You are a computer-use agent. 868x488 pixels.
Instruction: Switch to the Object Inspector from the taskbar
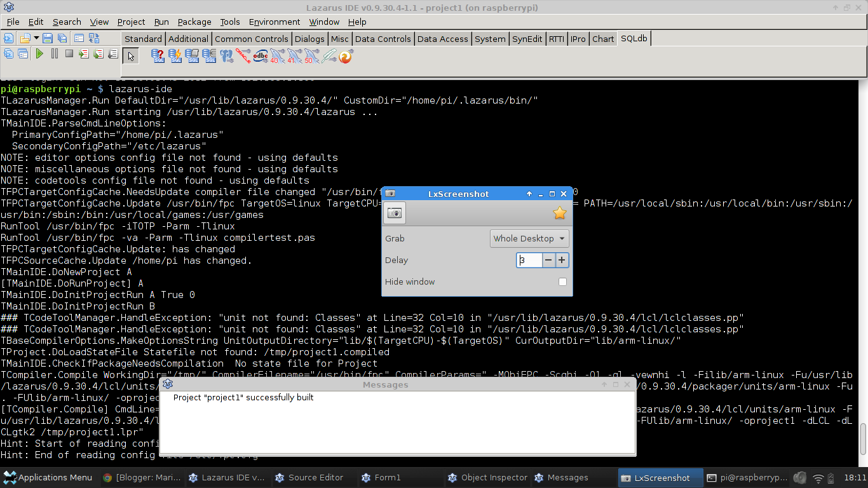[x=487, y=477]
